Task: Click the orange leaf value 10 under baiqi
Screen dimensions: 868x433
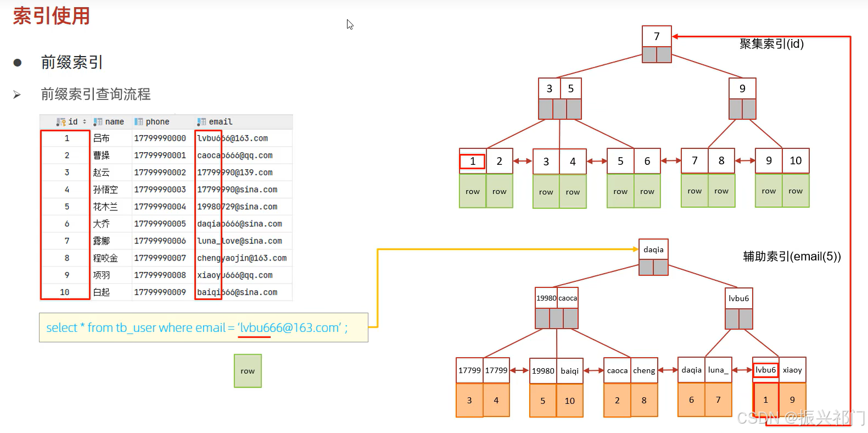Action: pos(570,401)
